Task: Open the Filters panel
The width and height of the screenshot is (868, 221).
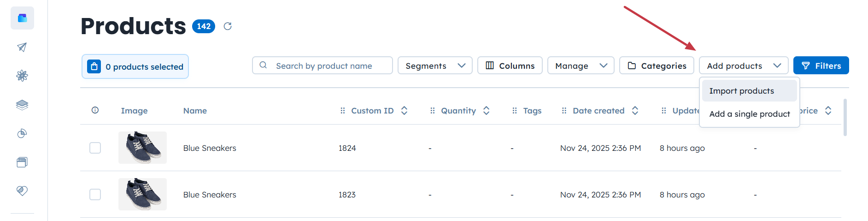Action: 821,66
